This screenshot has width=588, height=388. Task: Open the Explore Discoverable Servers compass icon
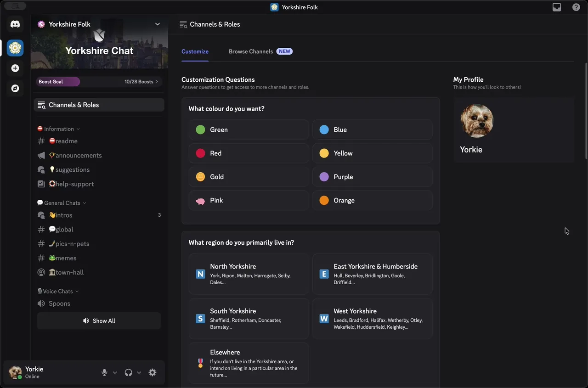15,88
